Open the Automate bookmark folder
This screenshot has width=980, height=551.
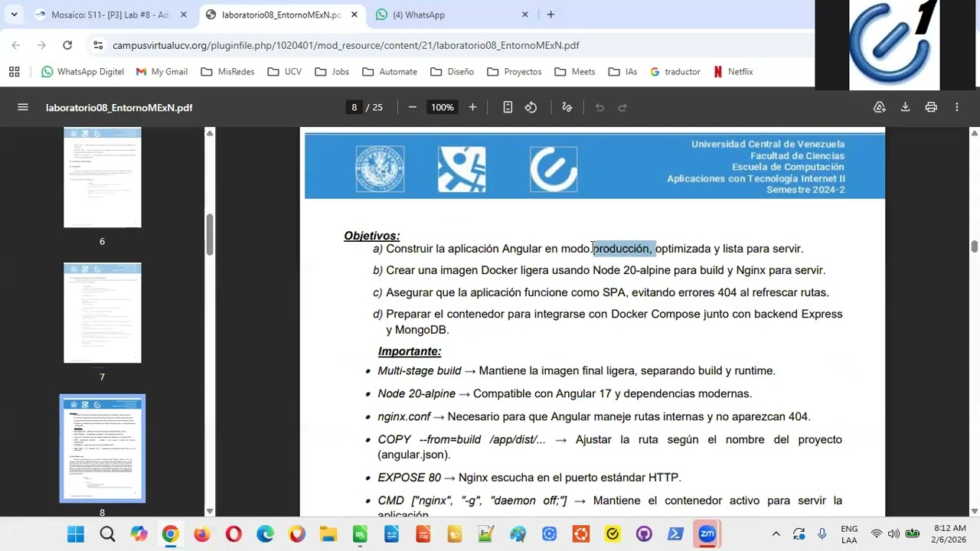(390, 71)
